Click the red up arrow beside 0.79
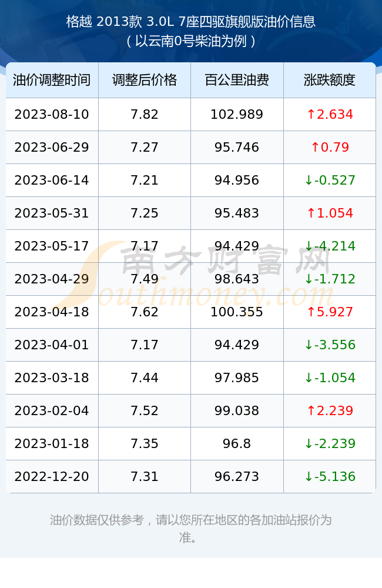Screen dimensions: 382x588 tap(315, 148)
